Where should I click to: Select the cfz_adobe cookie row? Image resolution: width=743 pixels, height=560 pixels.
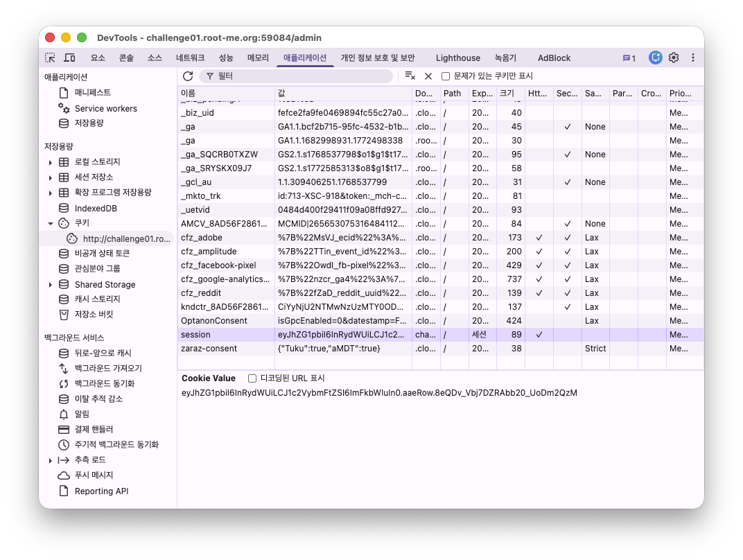[440, 237]
